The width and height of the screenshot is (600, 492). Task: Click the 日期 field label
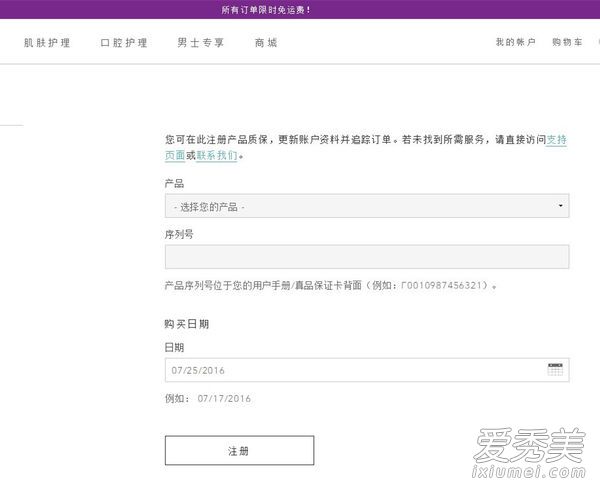tap(174, 347)
